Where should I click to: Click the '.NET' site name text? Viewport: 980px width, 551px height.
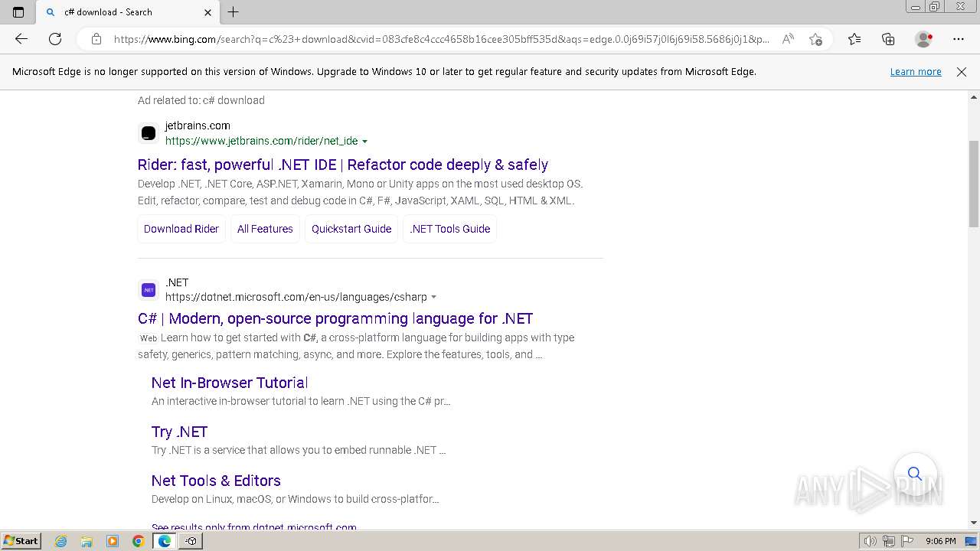[x=177, y=282]
